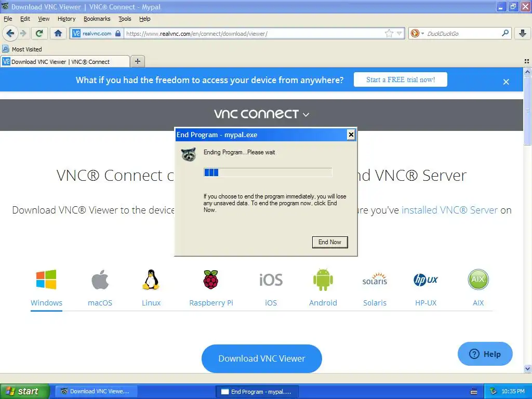Select the HP-UX platform icon
532x399 pixels.
click(x=425, y=280)
